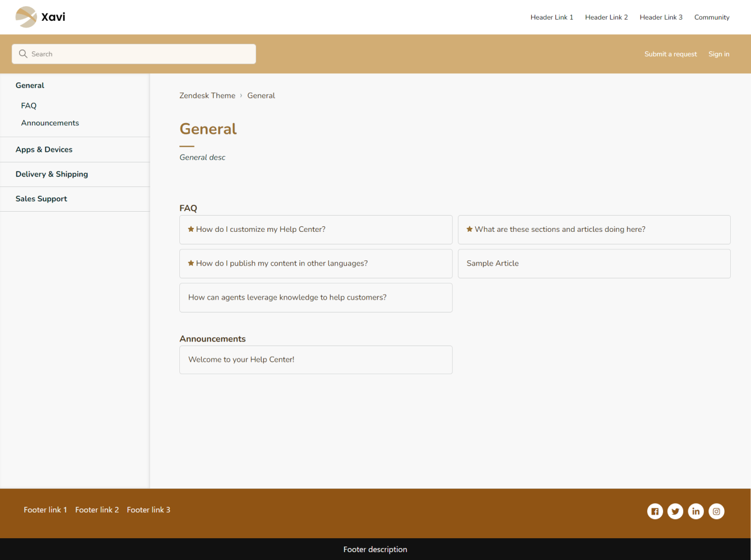Screen dimensions: 751x560
Task: Click the star on the sections and articles question
Action: coord(470,229)
